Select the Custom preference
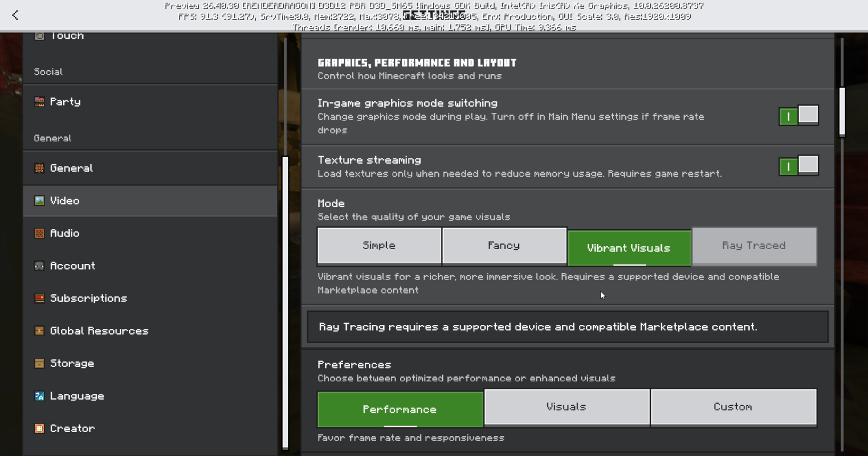 point(733,408)
